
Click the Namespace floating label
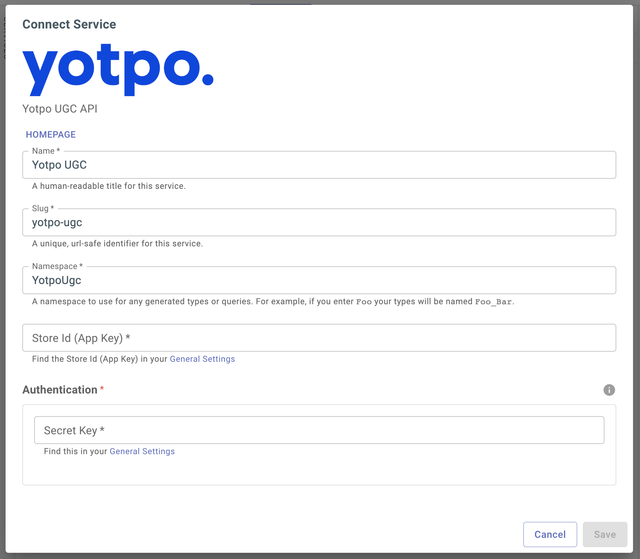[57, 266]
